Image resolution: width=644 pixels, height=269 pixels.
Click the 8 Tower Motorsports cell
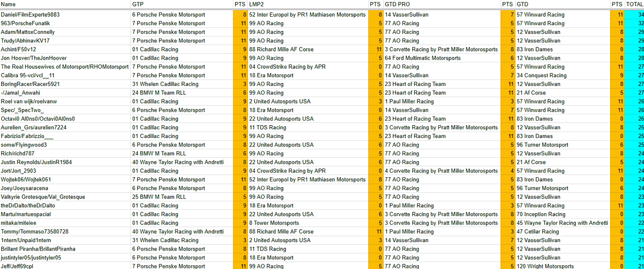tap(308, 223)
